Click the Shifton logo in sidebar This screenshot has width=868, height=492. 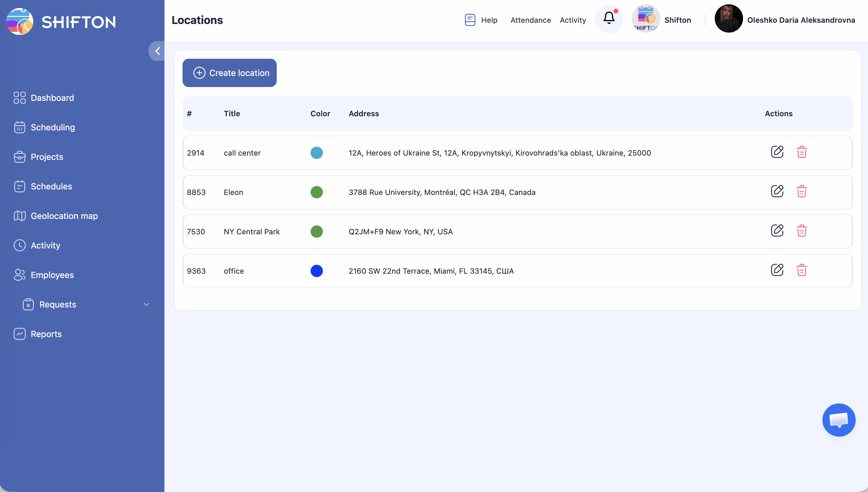point(61,22)
